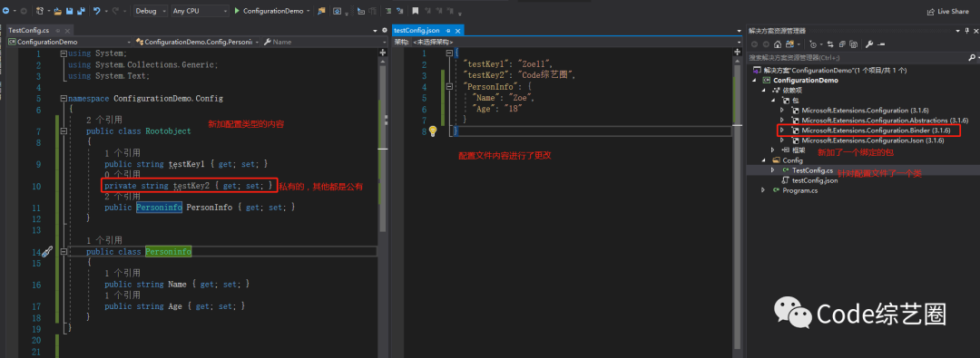Save the current file with Save icon
980x358 pixels.
pyautogui.click(x=69, y=11)
